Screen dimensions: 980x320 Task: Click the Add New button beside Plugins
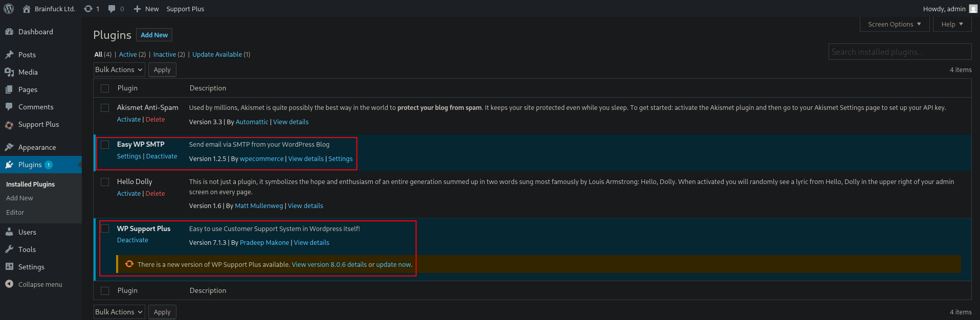click(x=154, y=35)
